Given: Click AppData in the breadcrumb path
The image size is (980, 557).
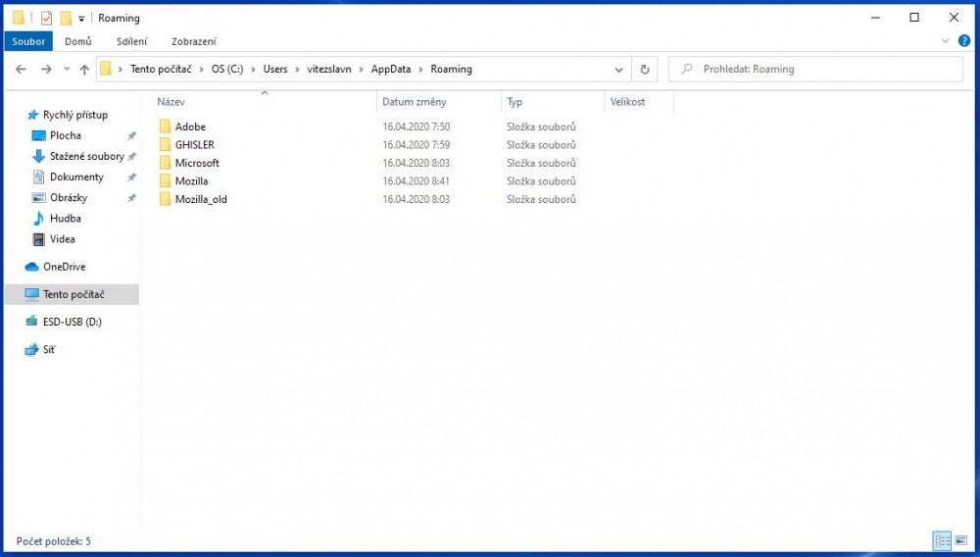Looking at the screenshot, I should pyautogui.click(x=390, y=70).
